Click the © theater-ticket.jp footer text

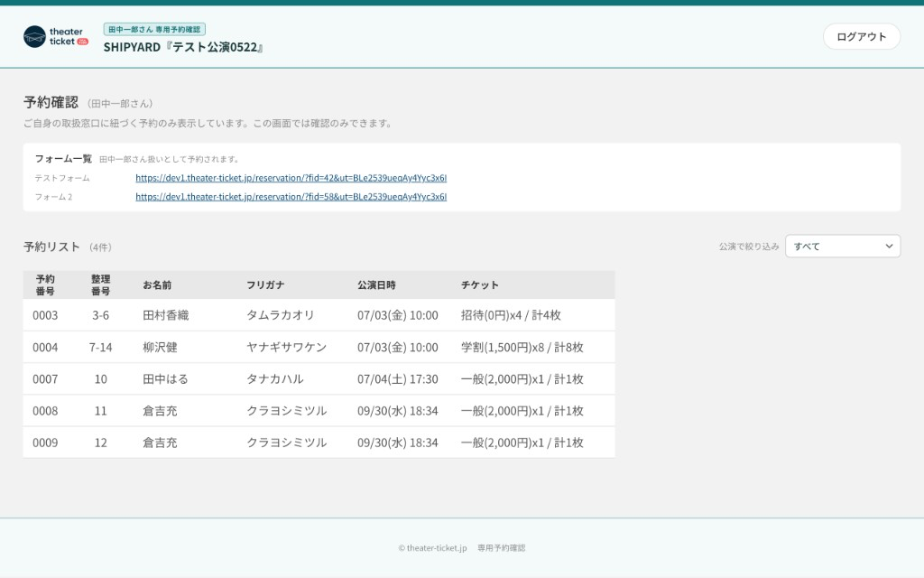[432, 548]
